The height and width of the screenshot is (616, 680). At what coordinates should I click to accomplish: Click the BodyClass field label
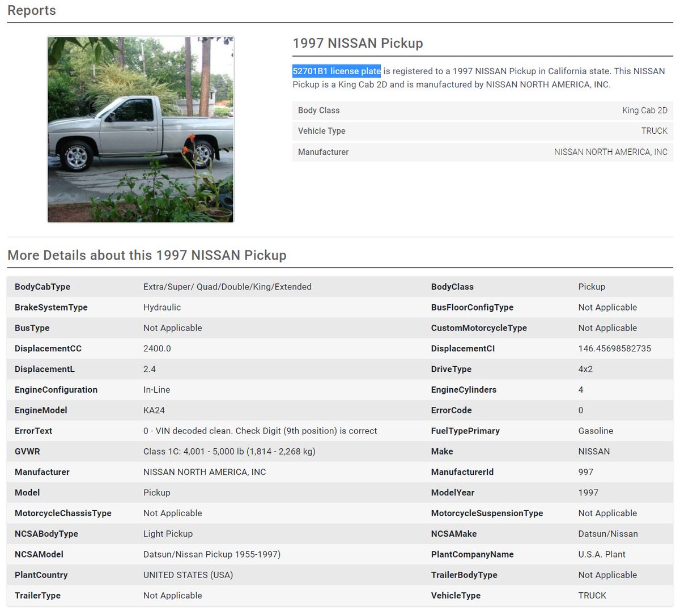(x=452, y=287)
